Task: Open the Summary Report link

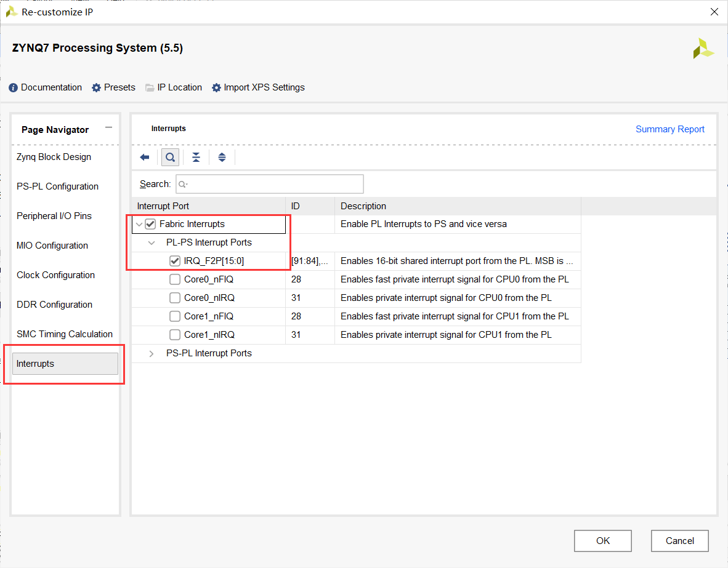Action: coord(669,129)
